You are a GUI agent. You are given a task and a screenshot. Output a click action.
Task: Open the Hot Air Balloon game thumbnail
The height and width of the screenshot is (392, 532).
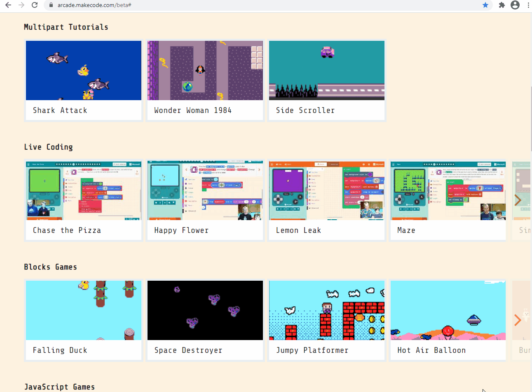tap(448, 310)
